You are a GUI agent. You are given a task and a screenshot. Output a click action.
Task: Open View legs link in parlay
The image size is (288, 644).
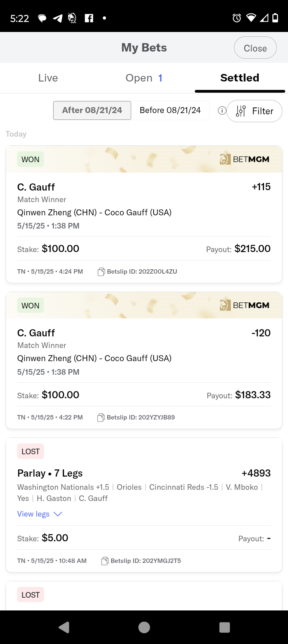pyautogui.click(x=33, y=514)
